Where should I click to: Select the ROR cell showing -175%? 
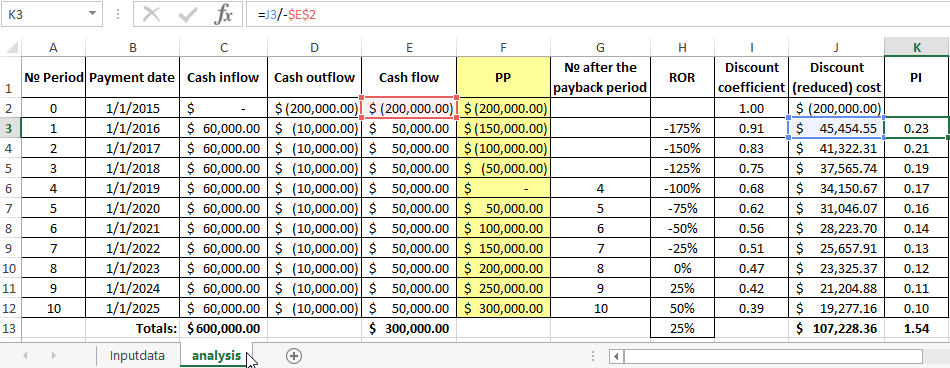tap(683, 129)
